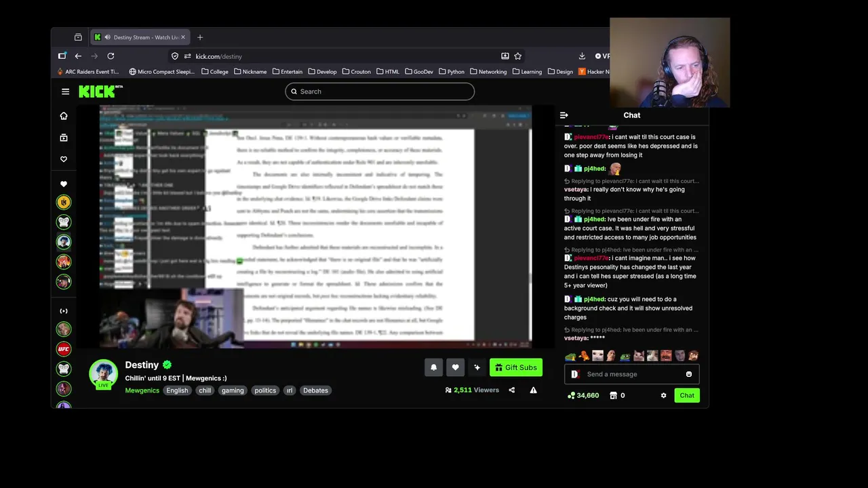The image size is (868, 488).
Task: Open the HTML bookmark folder
Action: click(387, 72)
